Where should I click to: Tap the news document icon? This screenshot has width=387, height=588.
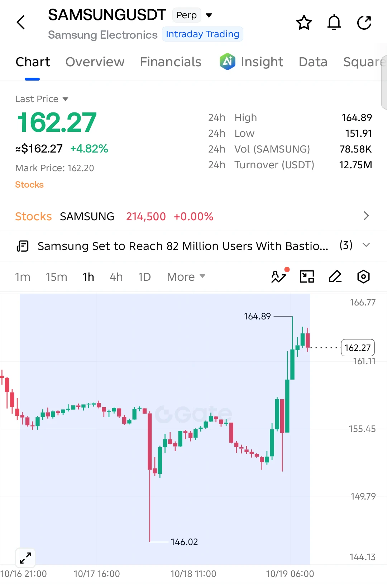click(x=23, y=246)
